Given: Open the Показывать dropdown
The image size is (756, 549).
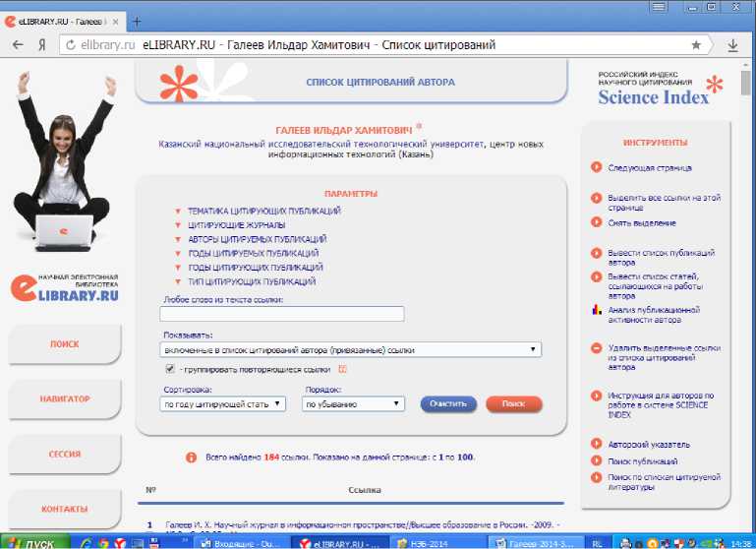Looking at the screenshot, I should point(351,349).
